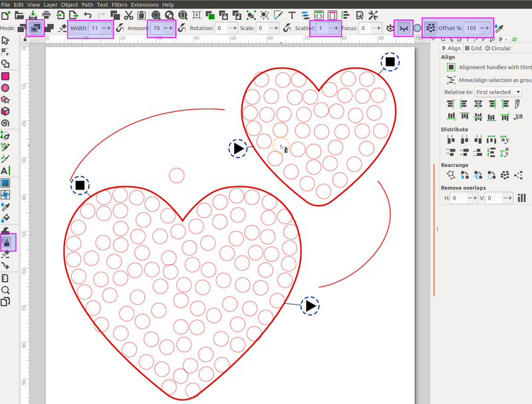
Task: Select the Spray tool in the toolbox
Action: click(x=7, y=242)
